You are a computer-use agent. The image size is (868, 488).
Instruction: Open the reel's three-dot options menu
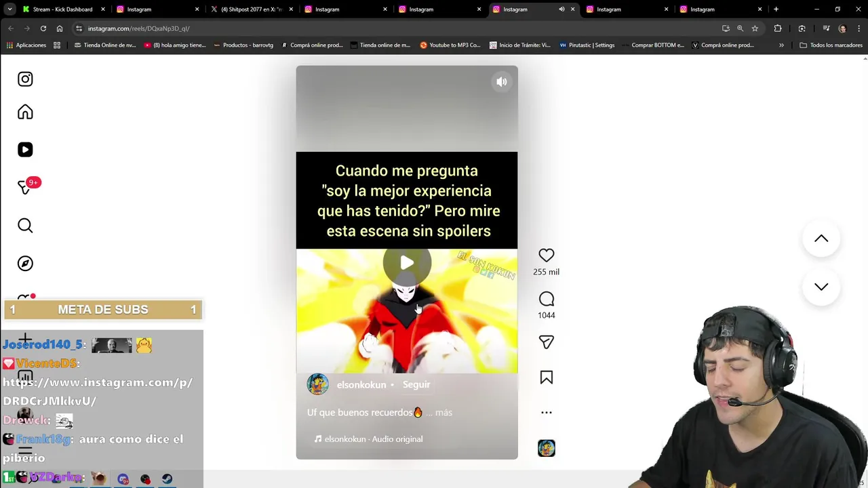point(546,412)
